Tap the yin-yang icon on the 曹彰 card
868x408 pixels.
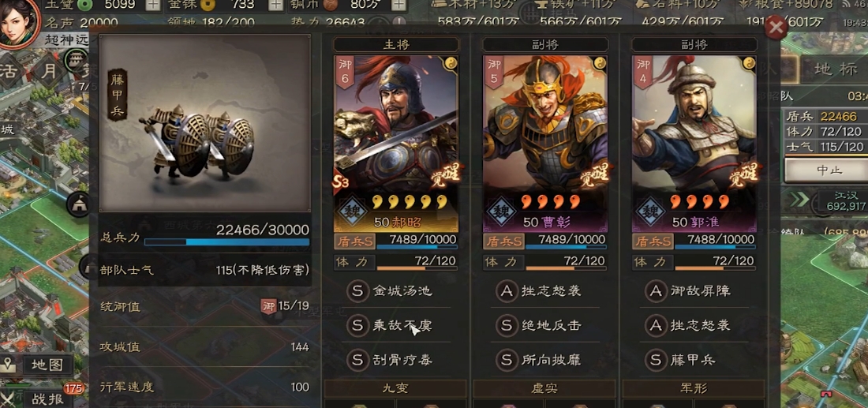[x=600, y=64]
